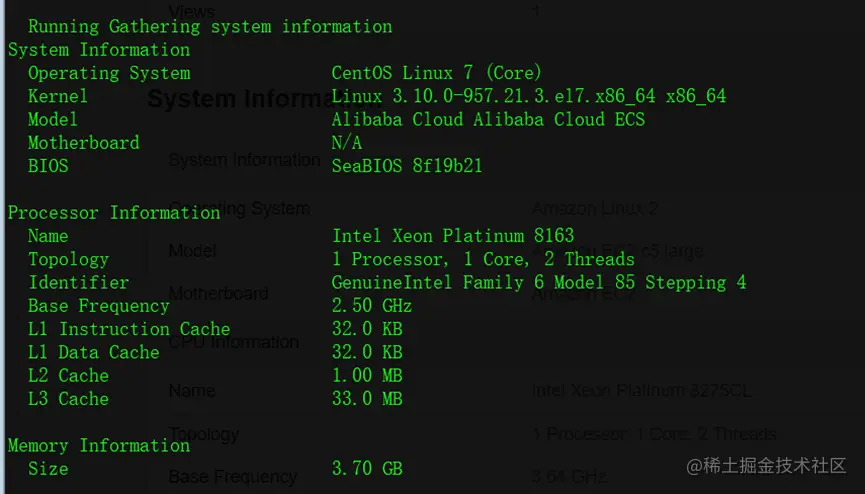Select the L2 Cache value '1.00 MB'
The width and height of the screenshot is (865, 494).
tap(367, 376)
